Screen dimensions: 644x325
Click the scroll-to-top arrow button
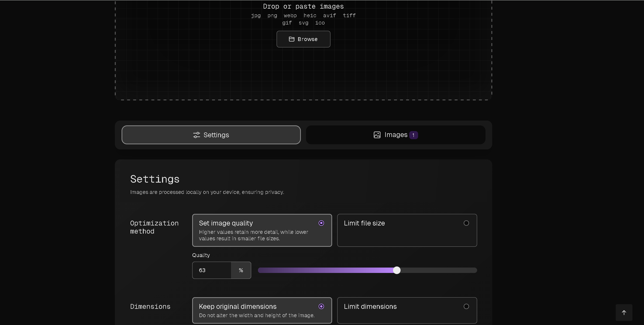624,312
